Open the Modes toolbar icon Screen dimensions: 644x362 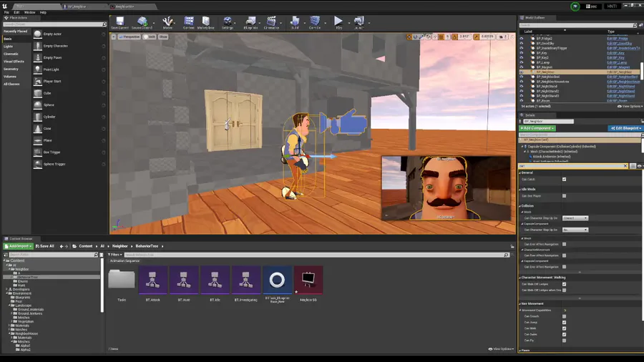(x=167, y=23)
